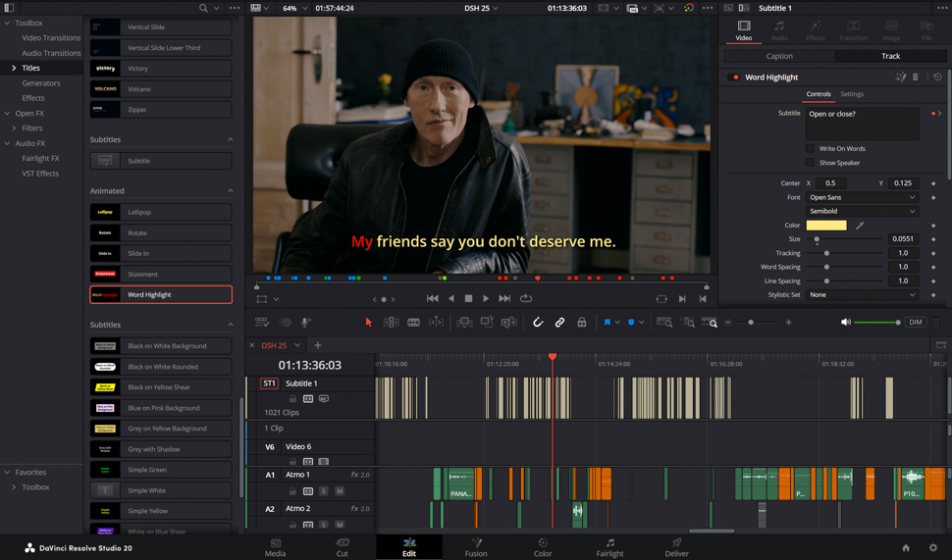Open the Stylistic Set dropdown
This screenshot has width=952, height=560.
862,294
